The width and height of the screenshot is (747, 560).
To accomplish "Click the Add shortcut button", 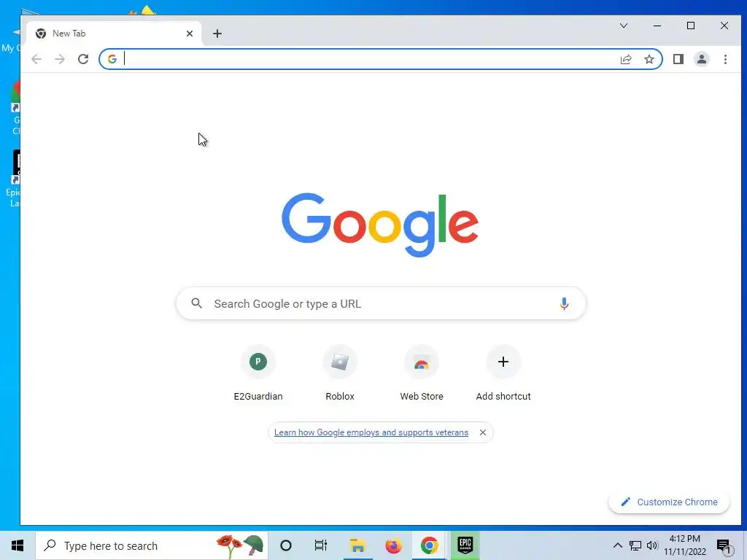I will [x=503, y=373].
